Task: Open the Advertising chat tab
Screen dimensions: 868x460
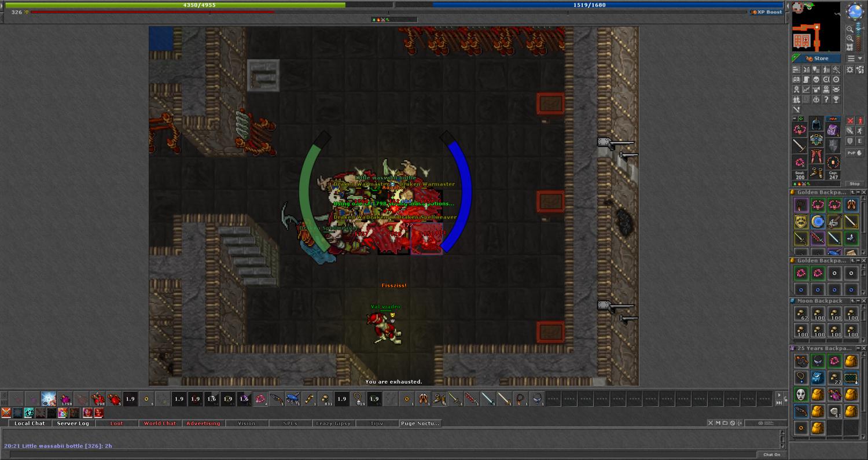Action: 203,424
